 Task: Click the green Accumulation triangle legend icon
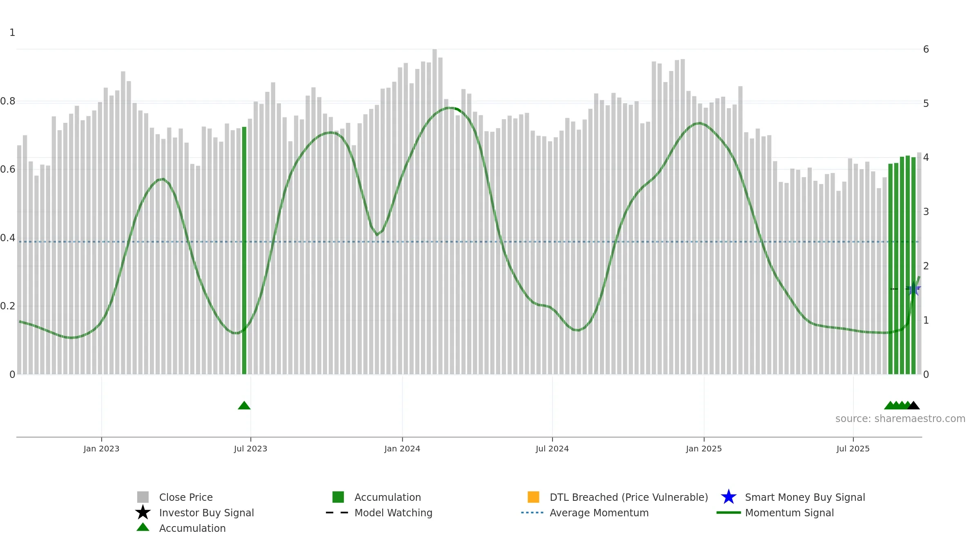coord(143,527)
